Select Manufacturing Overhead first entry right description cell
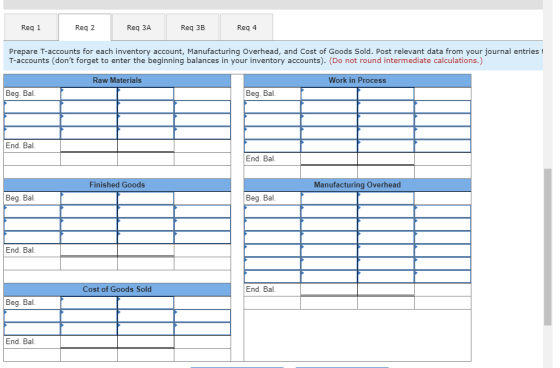Image resolution: width=560 pixels, height=368 pixels. (443, 211)
